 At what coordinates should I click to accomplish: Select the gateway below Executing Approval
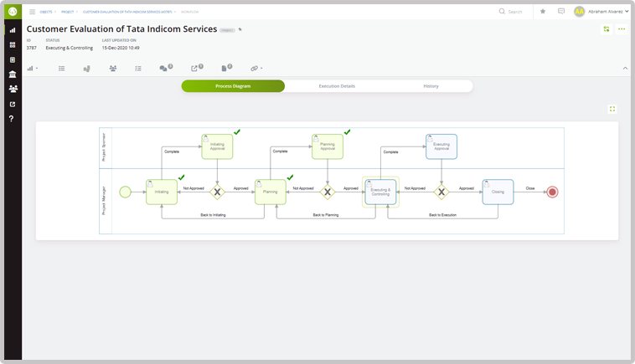[x=441, y=192]
